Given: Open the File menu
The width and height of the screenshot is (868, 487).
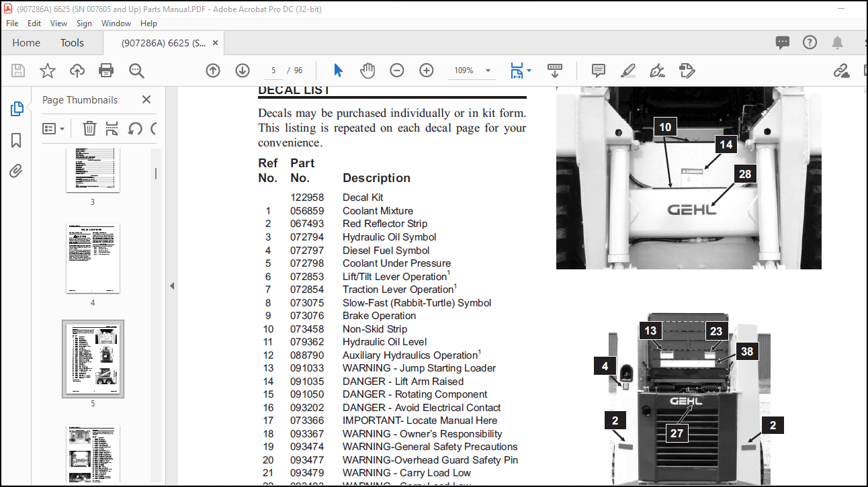Looking at the screenshot, I should pyautogui.click(x=12, y=23).
